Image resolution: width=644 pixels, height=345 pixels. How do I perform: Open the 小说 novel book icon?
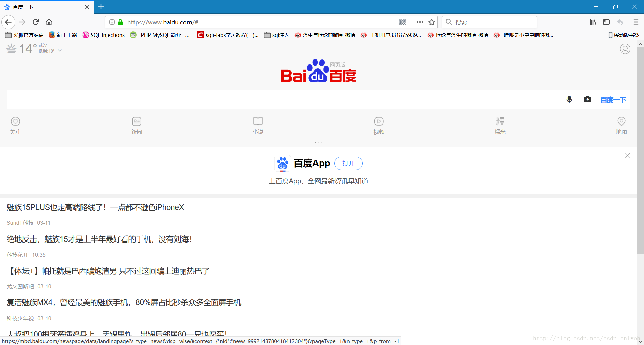(258, 121)
